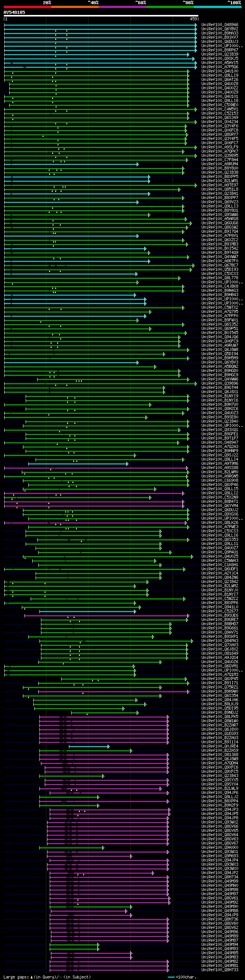The height and width of the screenshot is (980, 245).
Task: Select label UniRef100_B9H7U0
Action: click(x=220, y=404)
